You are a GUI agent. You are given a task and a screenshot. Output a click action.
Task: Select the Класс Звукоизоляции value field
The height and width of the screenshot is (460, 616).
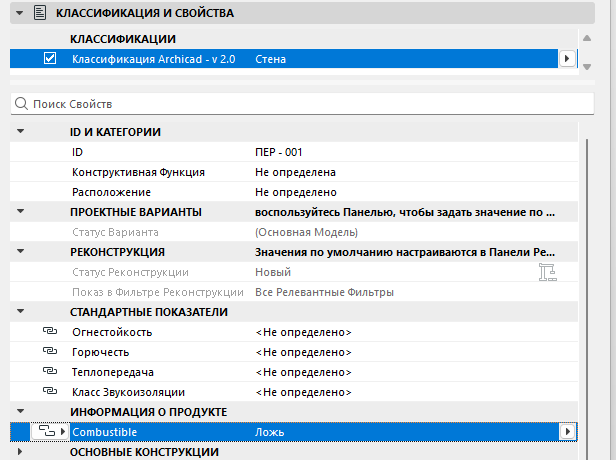pos(303,392)
